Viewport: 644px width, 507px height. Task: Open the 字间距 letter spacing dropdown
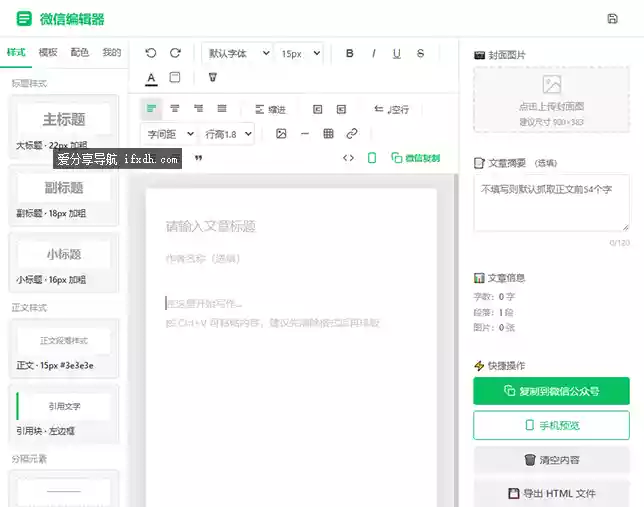[170, 134]
